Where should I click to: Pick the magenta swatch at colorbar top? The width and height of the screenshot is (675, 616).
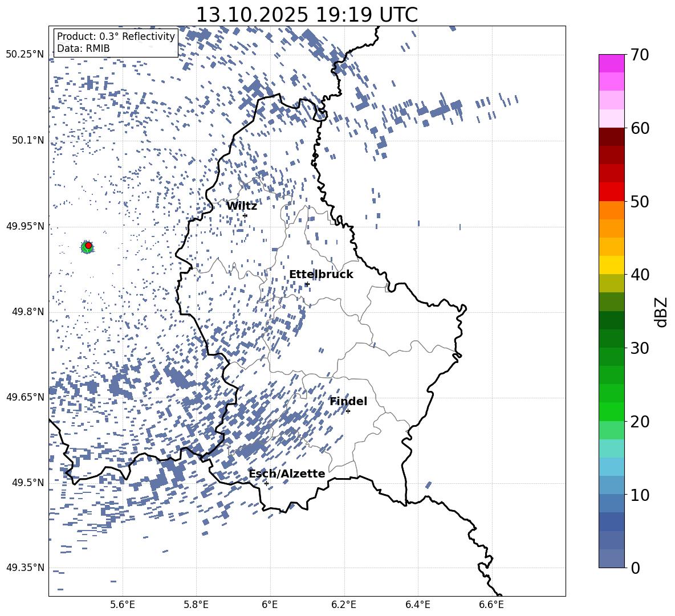612,64
